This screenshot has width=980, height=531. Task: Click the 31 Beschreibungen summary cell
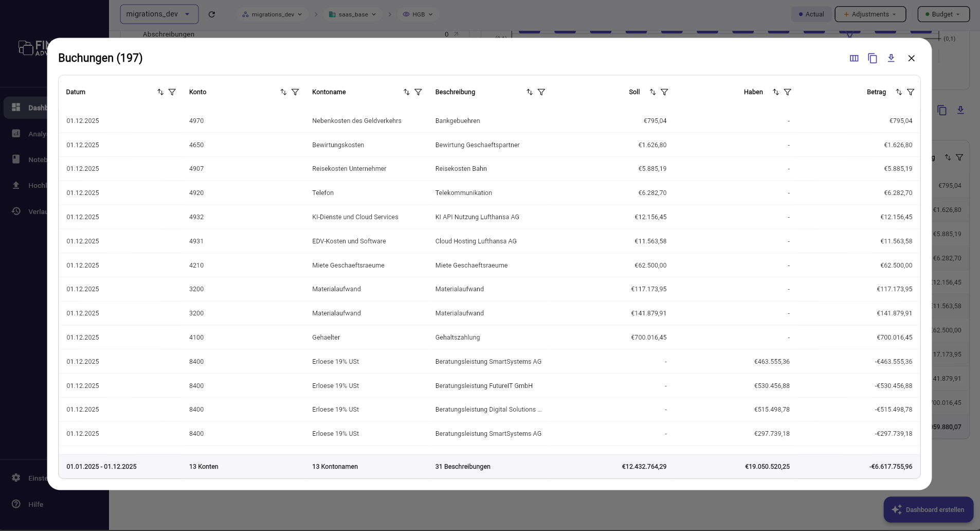(463, 467)
